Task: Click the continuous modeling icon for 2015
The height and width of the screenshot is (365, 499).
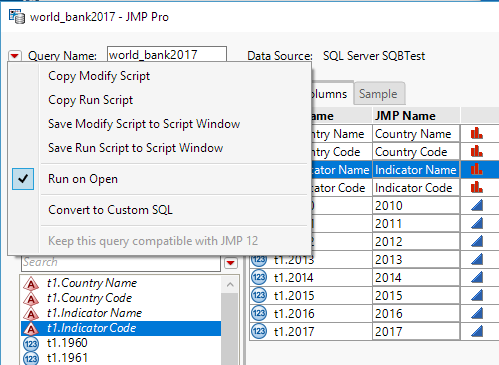Action: pyautogui.click(x=477, y=295)
